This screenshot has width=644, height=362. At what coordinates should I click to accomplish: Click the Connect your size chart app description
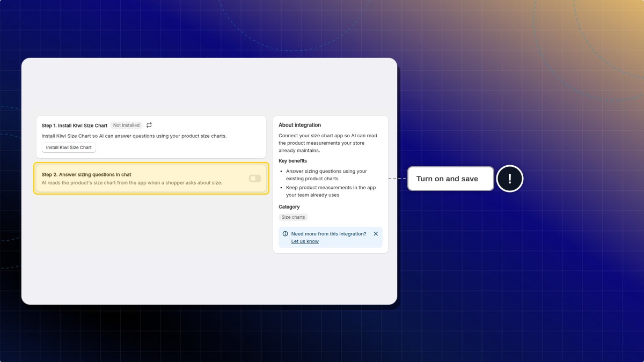pos(328,143)
